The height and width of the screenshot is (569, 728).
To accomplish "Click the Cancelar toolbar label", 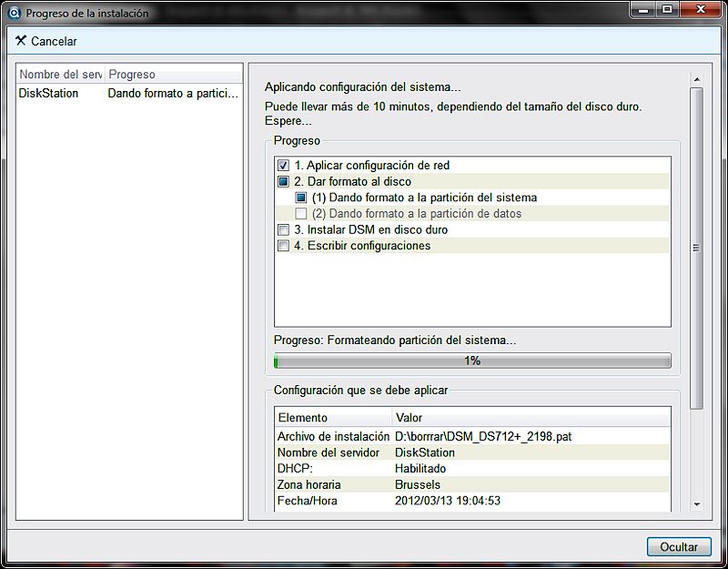I will (54, 41).
